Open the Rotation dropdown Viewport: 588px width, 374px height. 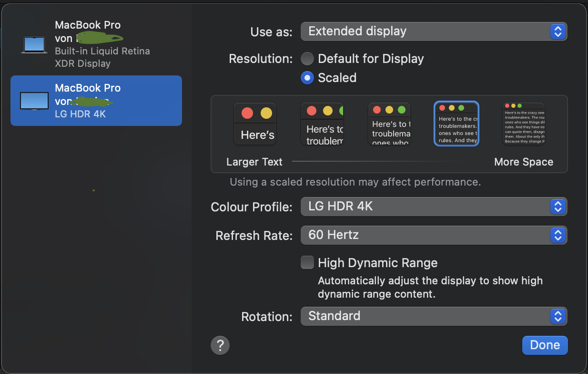coord(434,316)
